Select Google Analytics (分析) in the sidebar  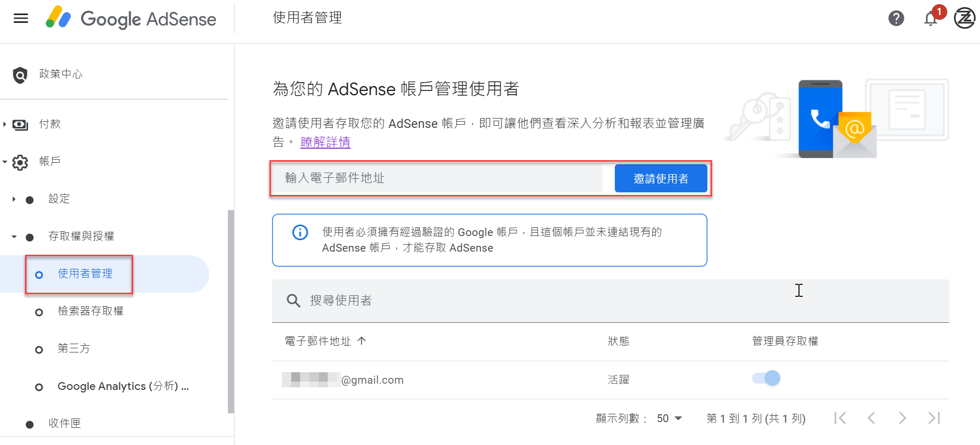[123, 386]
